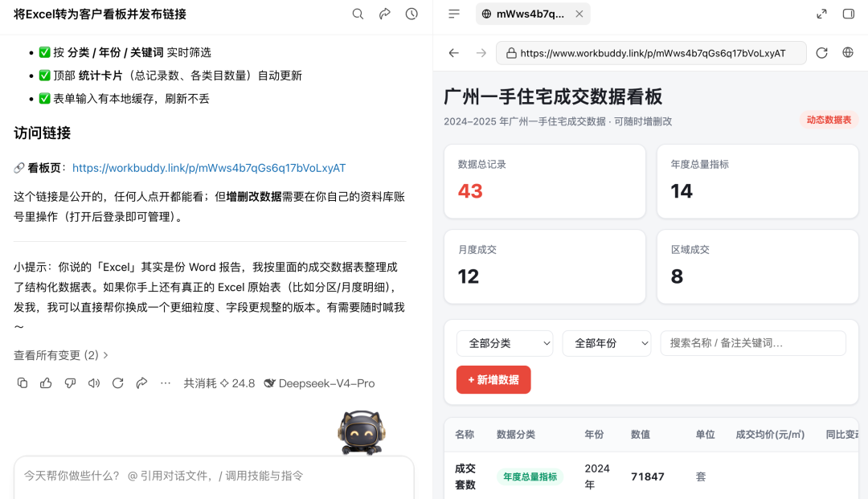Share this reply arrow icon
Viewport: 868px width, 499px height.
click(x=141, y=382)
